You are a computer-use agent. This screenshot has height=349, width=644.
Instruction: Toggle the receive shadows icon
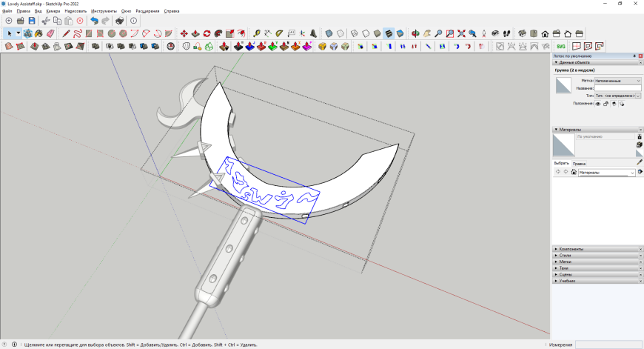click(x=614, y=104)
